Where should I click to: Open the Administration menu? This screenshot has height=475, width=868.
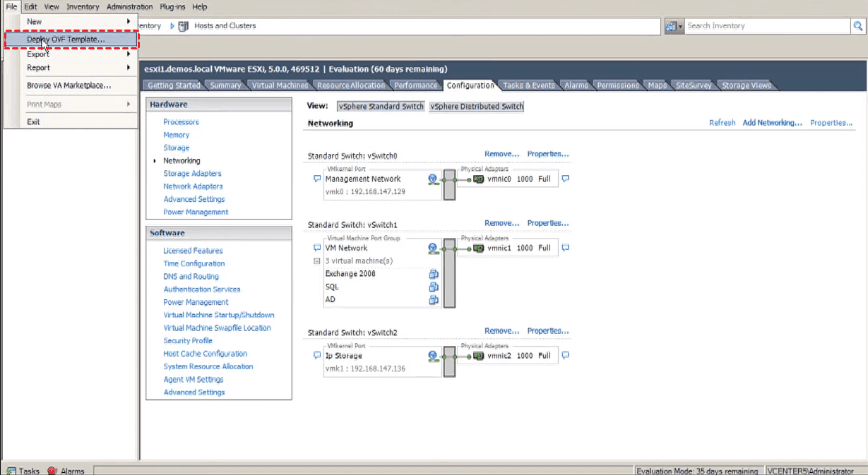coord(129,7)
